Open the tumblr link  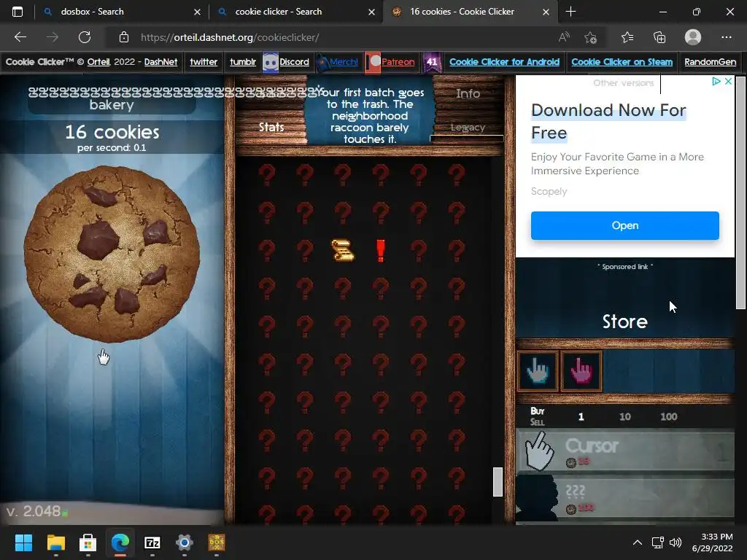click(242, 62)
